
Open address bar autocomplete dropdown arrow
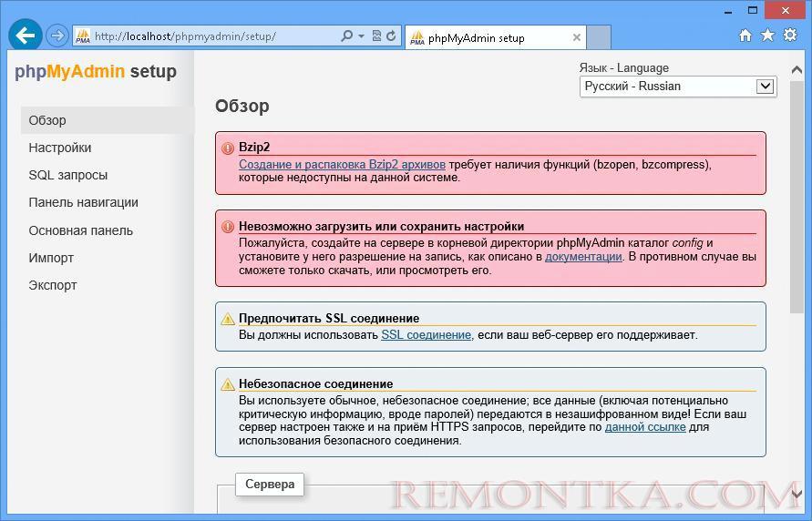(x=362, y=36)
